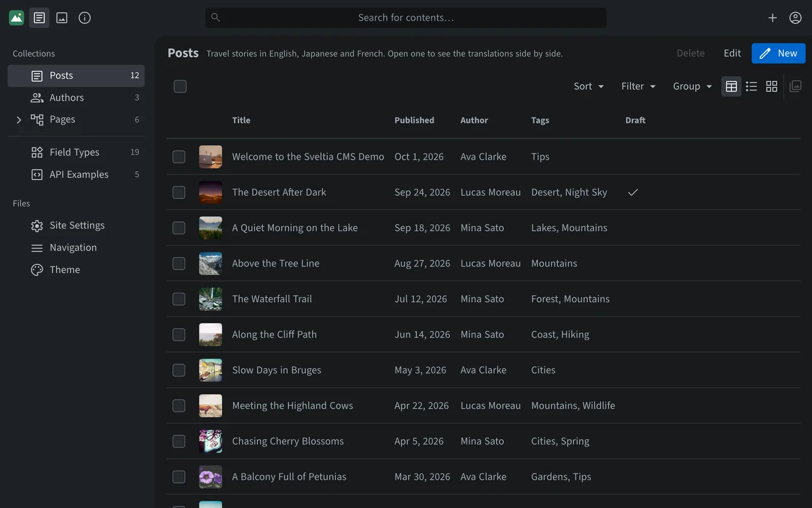Toggle the asset panel icon
The image size is (812, 508).
click(796, 86)
